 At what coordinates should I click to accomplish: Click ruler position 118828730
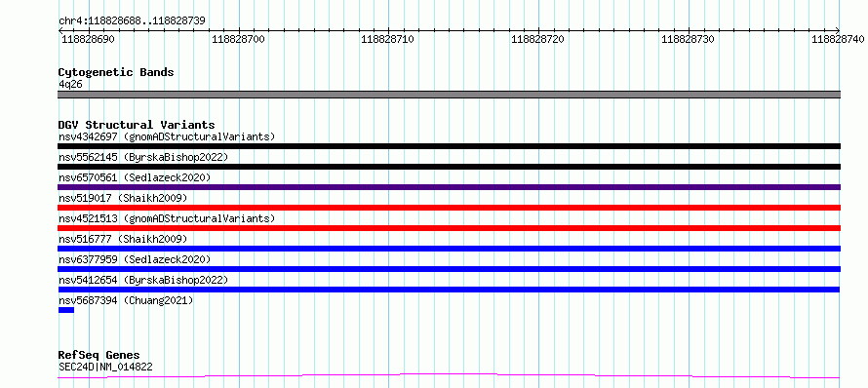(689, 39)
